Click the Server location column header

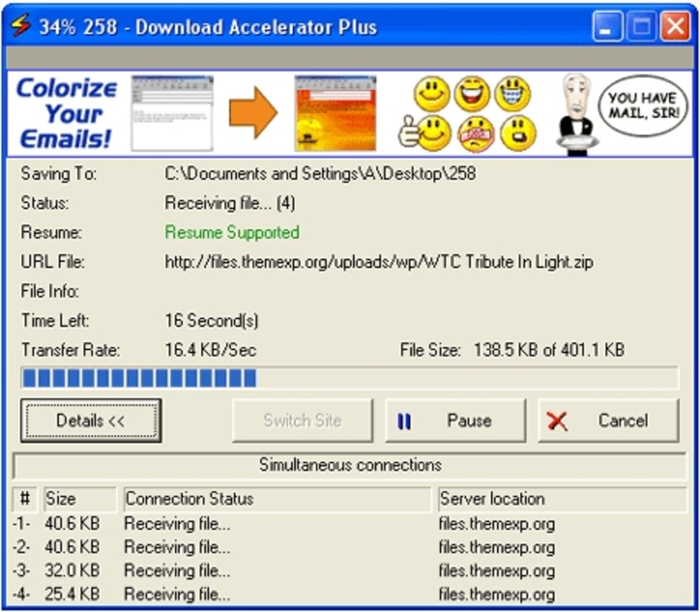coord(562,499)
